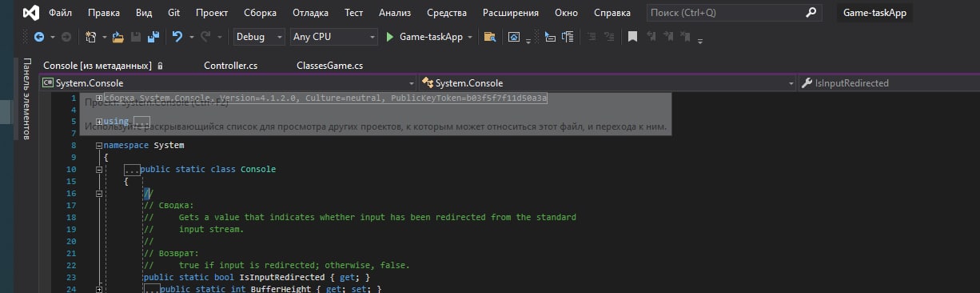
Task: Open the Debug configuration dropdown
Action: click(x=259, y=37)
